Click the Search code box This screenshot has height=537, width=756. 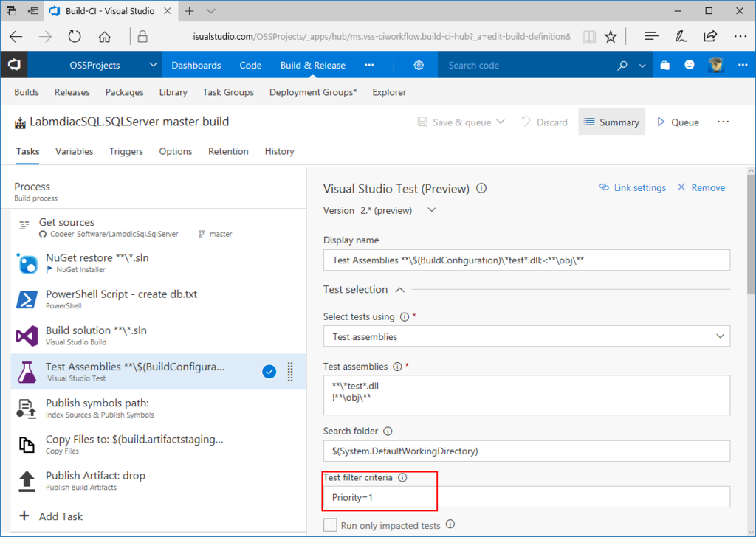pos(526,65)
